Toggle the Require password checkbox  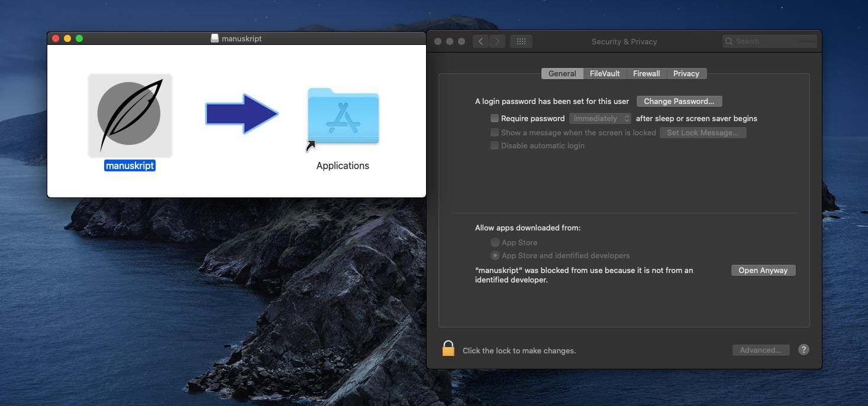tap(495, 118)
